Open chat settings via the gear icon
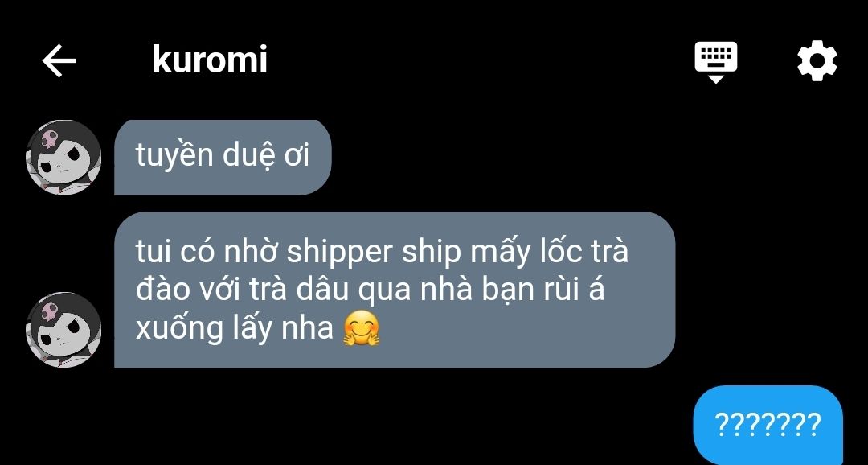 click(x=817, y=60)
